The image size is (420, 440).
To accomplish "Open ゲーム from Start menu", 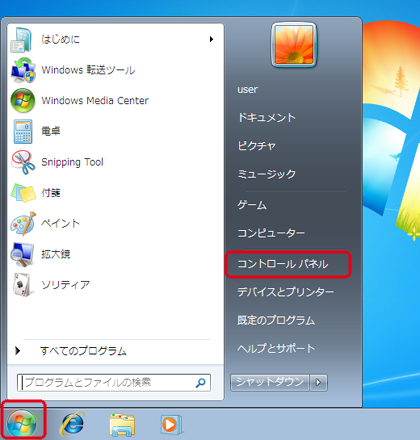I will coord(252,205).
